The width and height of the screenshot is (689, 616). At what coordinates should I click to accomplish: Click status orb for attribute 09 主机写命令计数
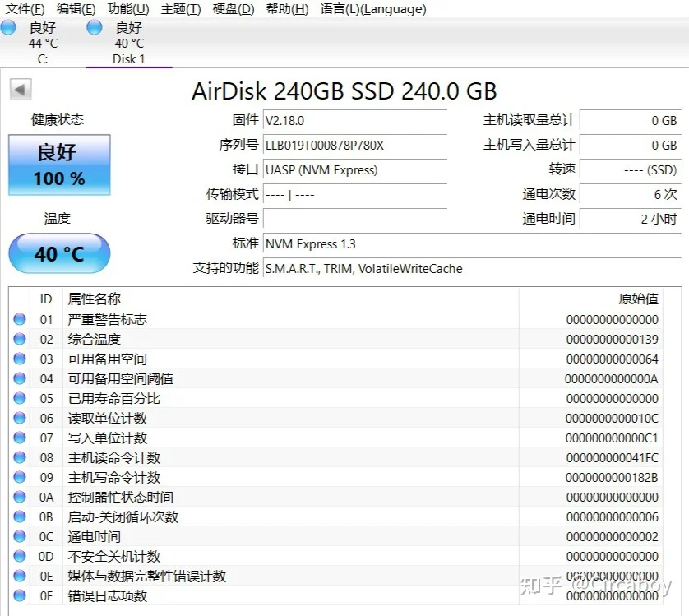(20, 478)
